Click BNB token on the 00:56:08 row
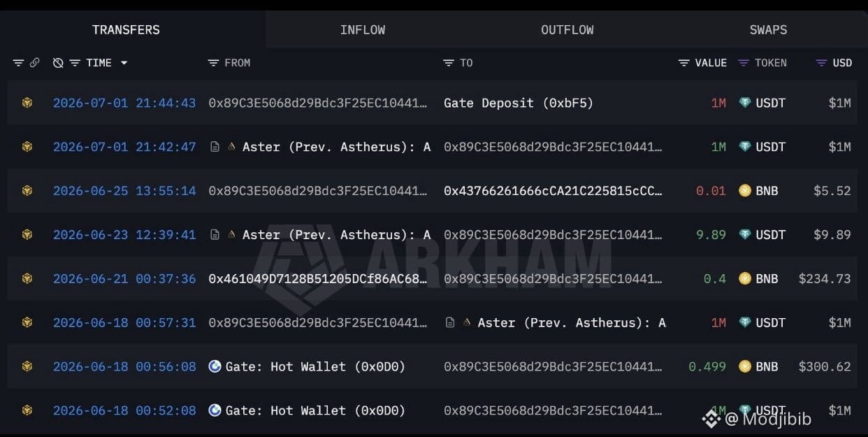868x437 pixels. coord(758,366)
